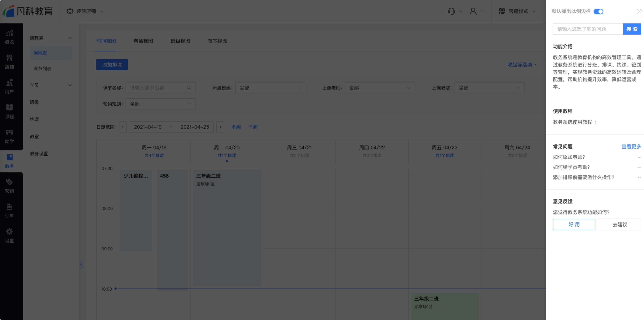Open the 所属班级 dropdown
The height and width of the screenshot is (320, 644).
(270, 88)
